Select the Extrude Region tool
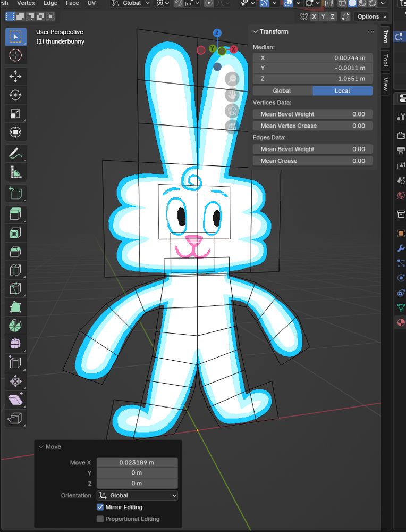Viewport: 406px width, 532px height. [x=15, y=214]
